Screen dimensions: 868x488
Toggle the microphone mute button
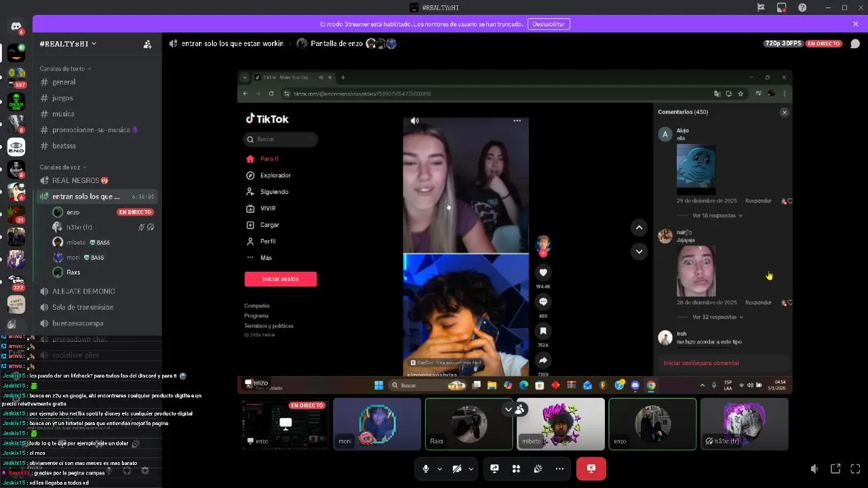426,468
